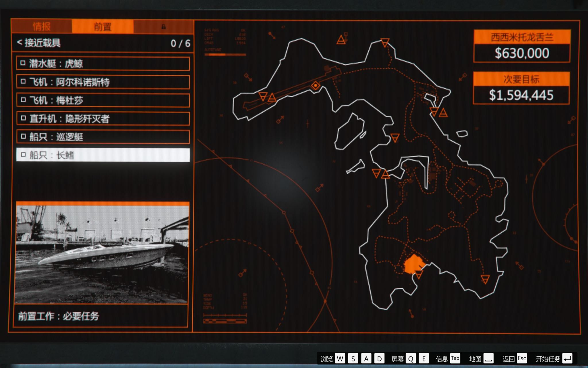Switch to the 情报 tab
588x368 pixels.
point(42,26)
